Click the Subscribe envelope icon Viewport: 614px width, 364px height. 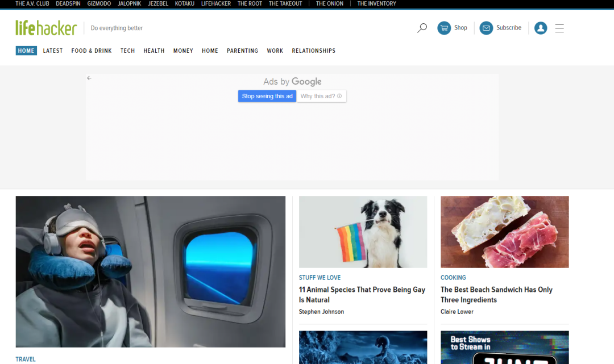pos(486,28)
